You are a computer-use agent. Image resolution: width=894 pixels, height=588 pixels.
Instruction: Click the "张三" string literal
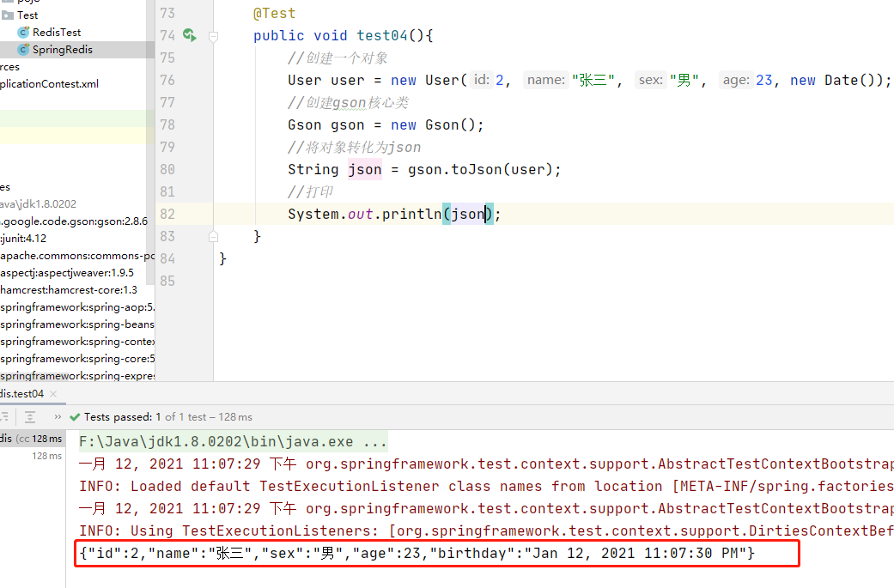coord(593,81)
